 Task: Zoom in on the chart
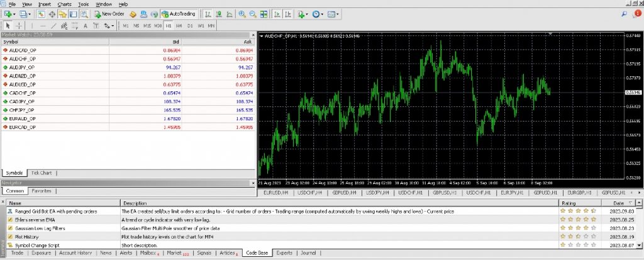242,14
